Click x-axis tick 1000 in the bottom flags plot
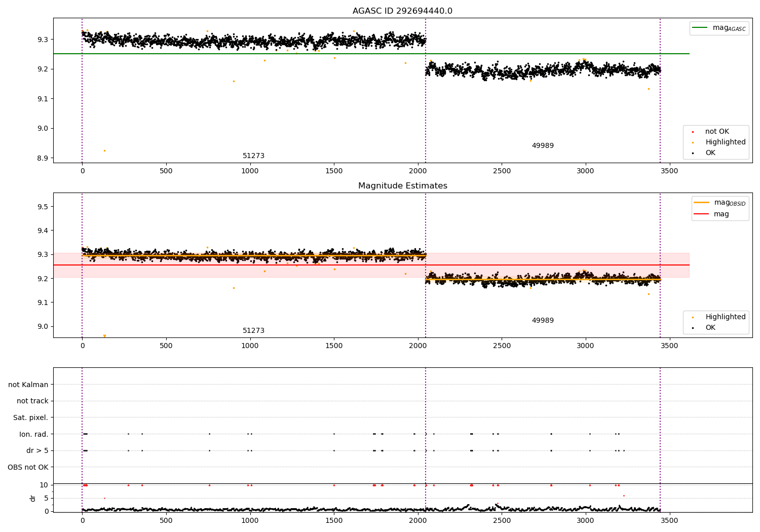Viewport: 760px width, 532px height. [250, 521]
